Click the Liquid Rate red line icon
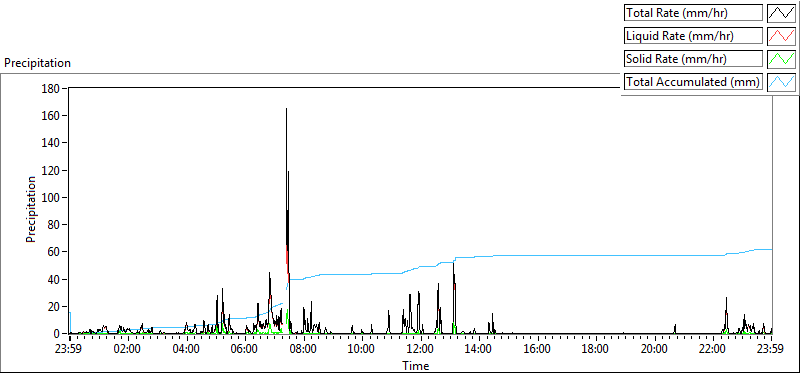800x373 pixels. (781, 36)
